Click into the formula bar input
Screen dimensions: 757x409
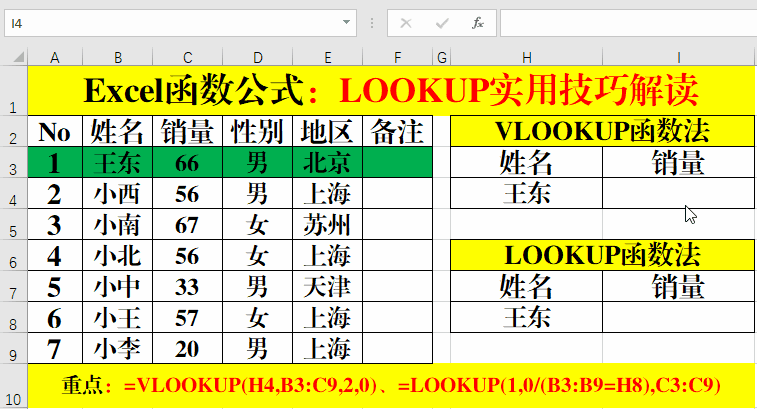[x=628, y=23]
